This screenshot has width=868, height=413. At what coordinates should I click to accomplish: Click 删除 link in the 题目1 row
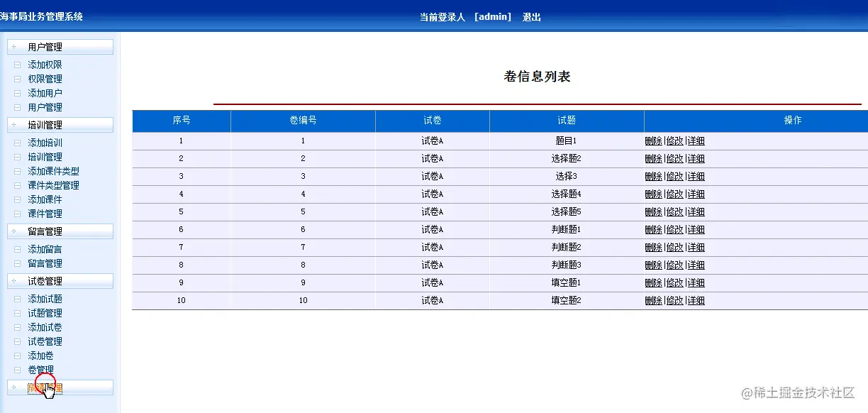coord(653,141)
